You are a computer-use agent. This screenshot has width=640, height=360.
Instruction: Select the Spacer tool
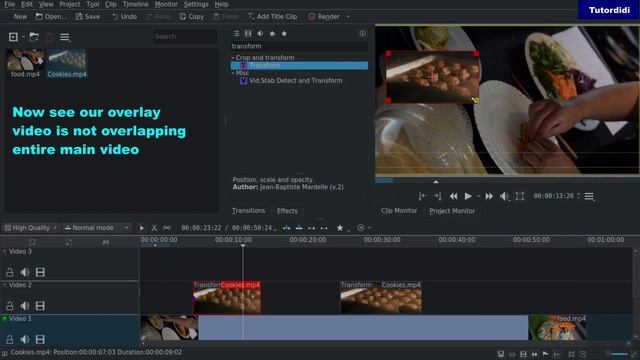167,228
